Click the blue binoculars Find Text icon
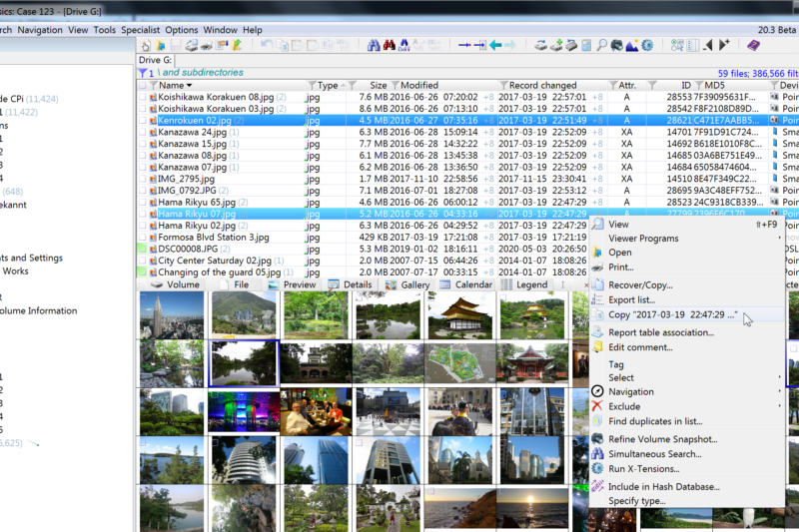Image resolution: width=799 pixels, height=532 pixels. point(374,45)
